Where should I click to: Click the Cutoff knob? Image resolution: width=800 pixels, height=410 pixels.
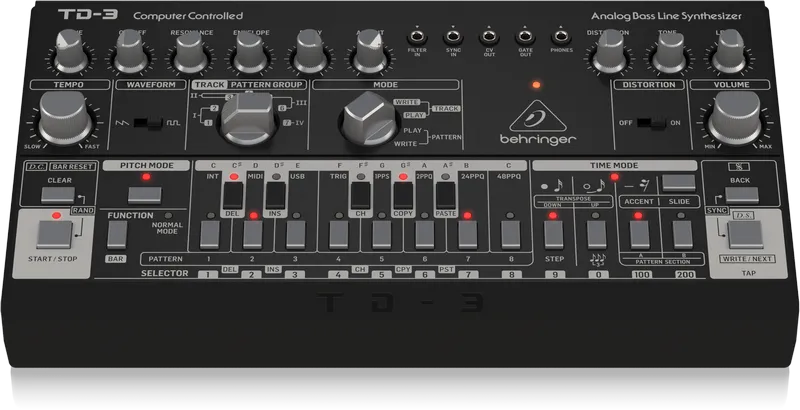131,51
